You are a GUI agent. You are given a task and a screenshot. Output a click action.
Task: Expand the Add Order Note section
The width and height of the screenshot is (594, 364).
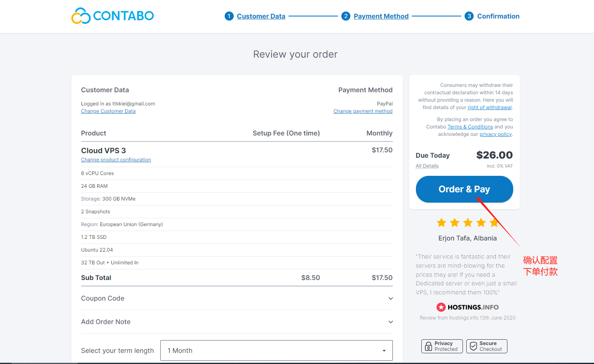point(237,322)
